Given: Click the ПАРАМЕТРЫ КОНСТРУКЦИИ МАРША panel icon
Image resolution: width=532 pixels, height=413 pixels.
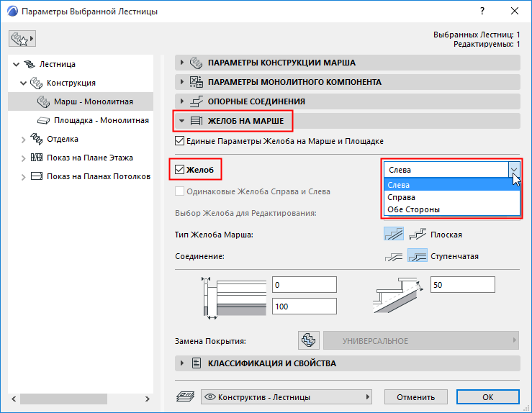Looking at the screenshot, I should pos(196,63).
